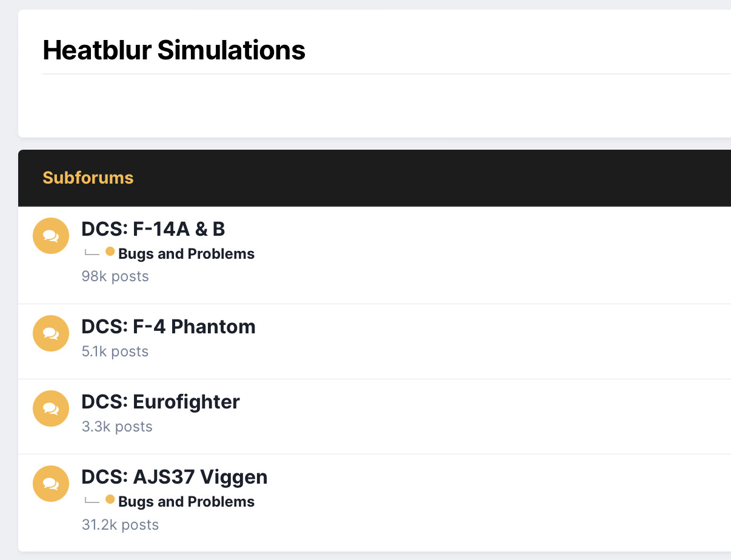Screen dimensions: 731x560
Task: Open the DCS: F-4 Phantom subforum
Action: tap(168, 327)
